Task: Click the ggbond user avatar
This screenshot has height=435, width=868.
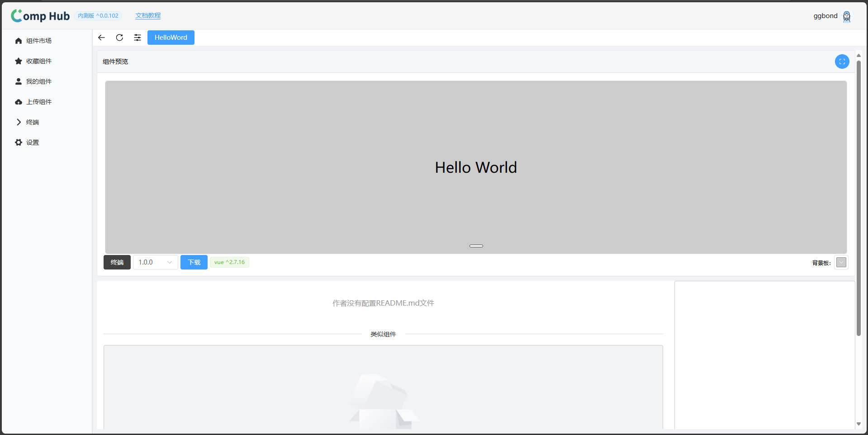Action: tap(847, 16)
